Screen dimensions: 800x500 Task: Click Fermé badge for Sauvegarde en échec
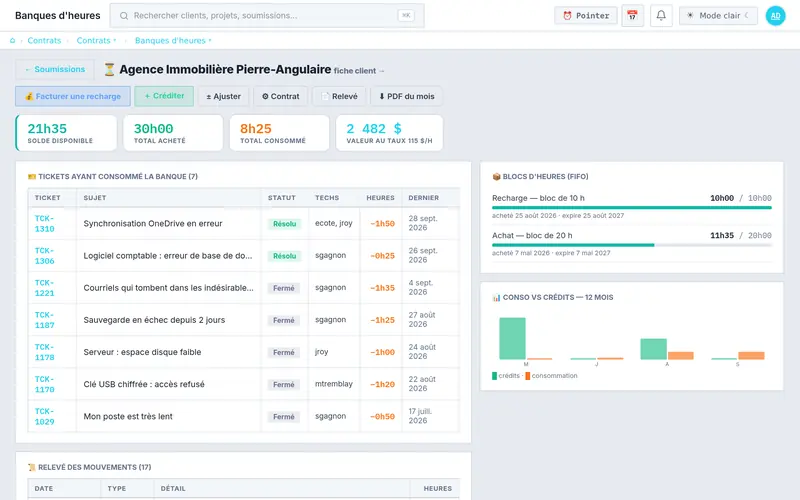[x=284, y=320]
